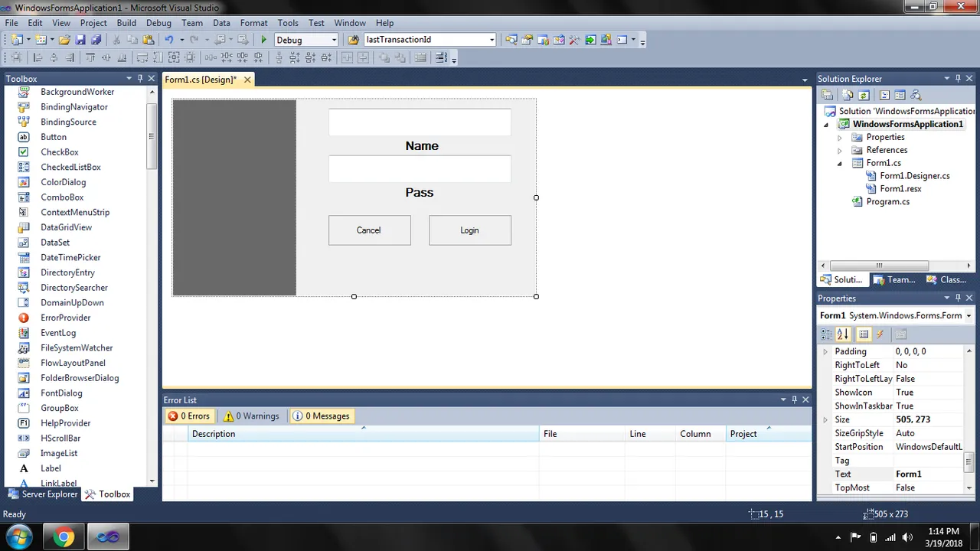Click the speaker volume tray icon
The width and height of the screenshot is (980, 551).
tap(907, 537)
